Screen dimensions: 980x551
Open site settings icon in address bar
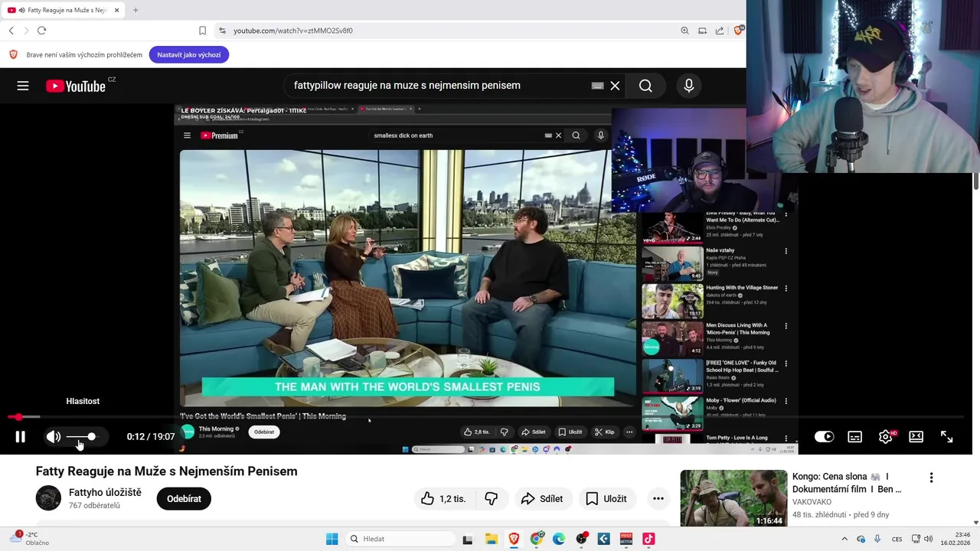click(x=222, y=31)
